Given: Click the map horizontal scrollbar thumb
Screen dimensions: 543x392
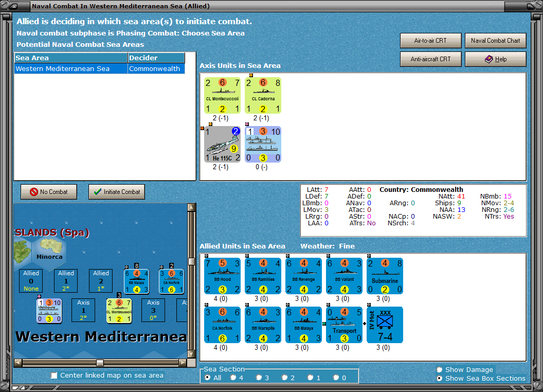Looking at the screenshot, I should [x=100, y=363].
